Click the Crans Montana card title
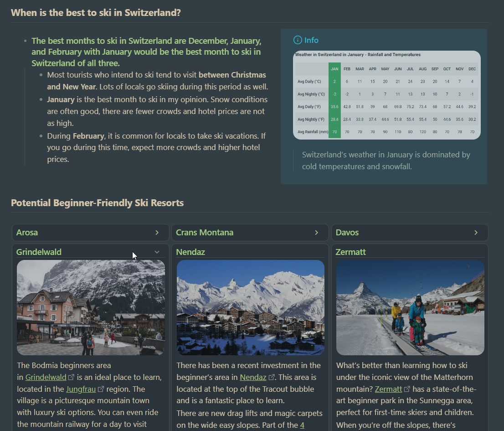Viewport: 504px width, 431px height. coord(205,233)
